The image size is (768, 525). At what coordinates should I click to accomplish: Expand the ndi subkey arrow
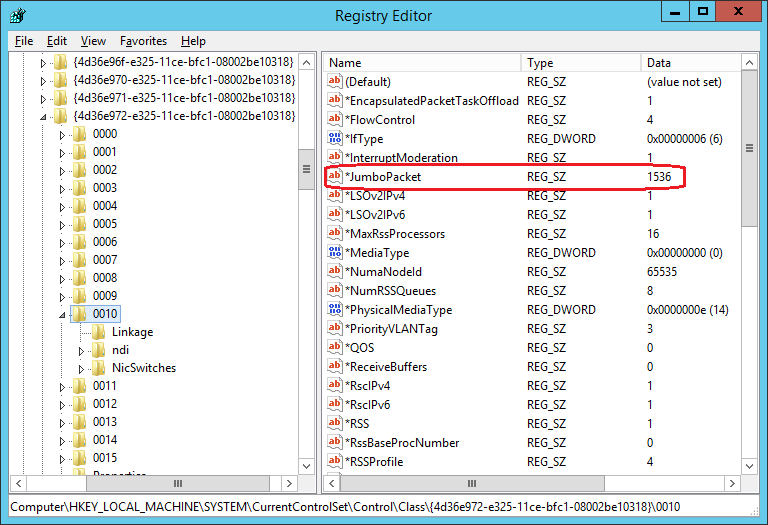(x=82, y=350)
